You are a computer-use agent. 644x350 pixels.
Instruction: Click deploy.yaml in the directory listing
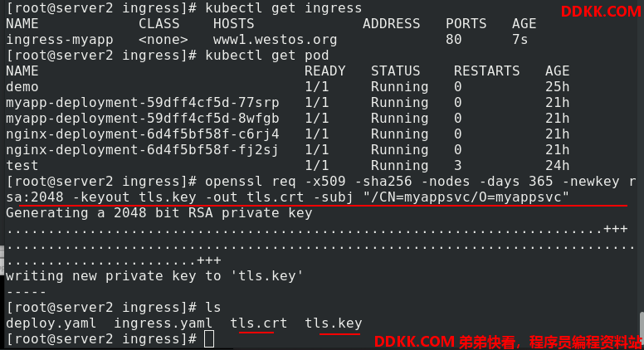pos(51,323)
